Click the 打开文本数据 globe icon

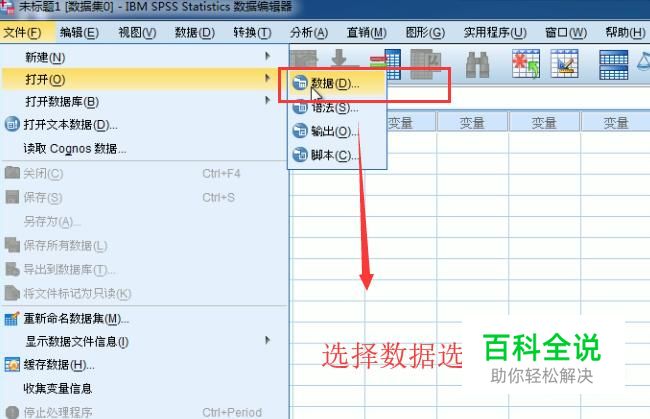pyautogui.click(x=12, y=124)
